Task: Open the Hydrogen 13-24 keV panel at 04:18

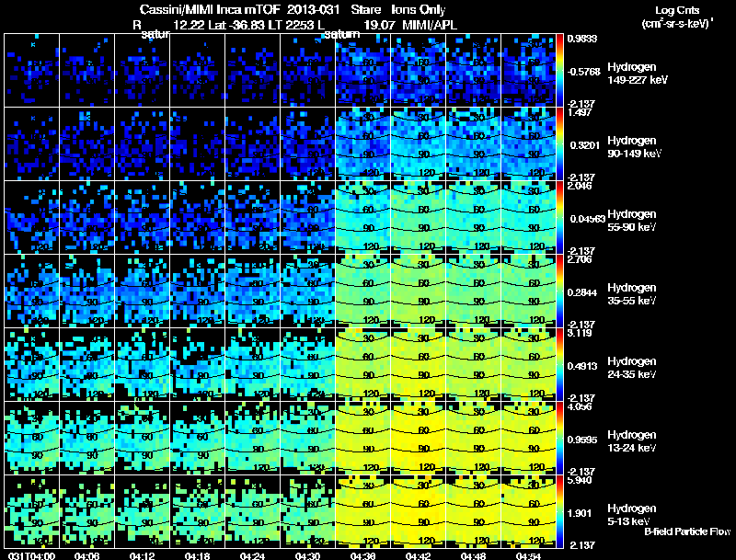Action: coord(197,439)
